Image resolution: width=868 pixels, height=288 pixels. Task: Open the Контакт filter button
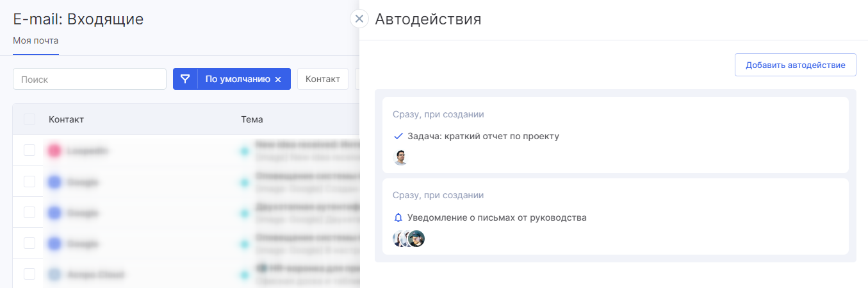pyautogui.click(x=322, y=79)
